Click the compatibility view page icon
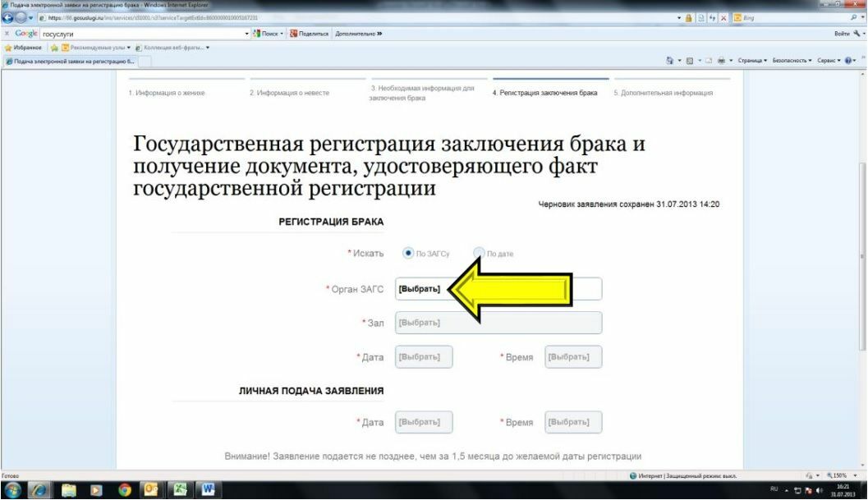Screen dimensions: 868x500 click(x=700, y=18)
